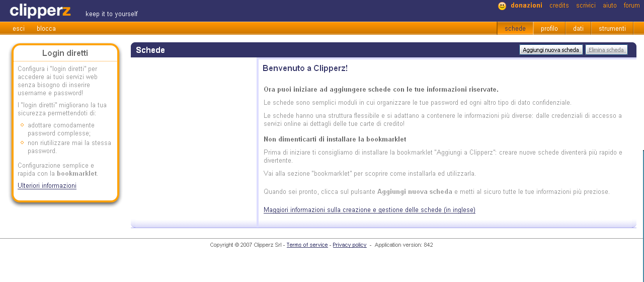Screen dimensions: 644x282
Task: Open the donazioni link
Action: (526, 6)
